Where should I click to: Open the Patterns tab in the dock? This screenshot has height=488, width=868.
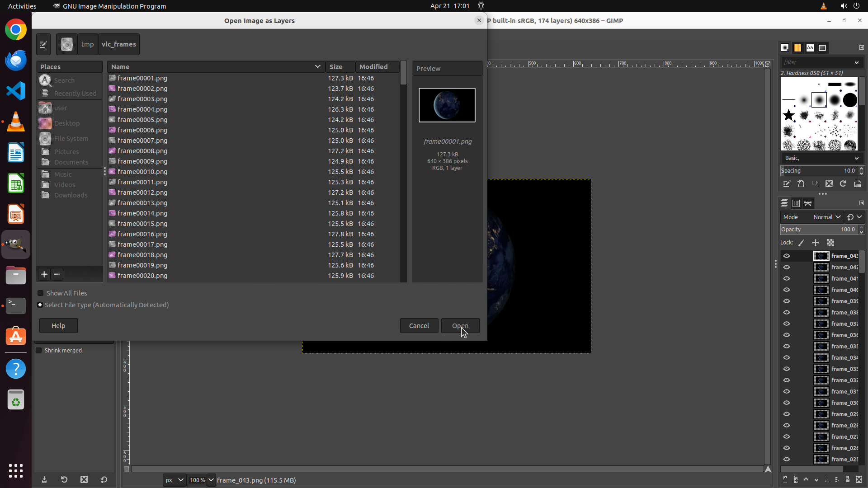[x=797, y=48]
